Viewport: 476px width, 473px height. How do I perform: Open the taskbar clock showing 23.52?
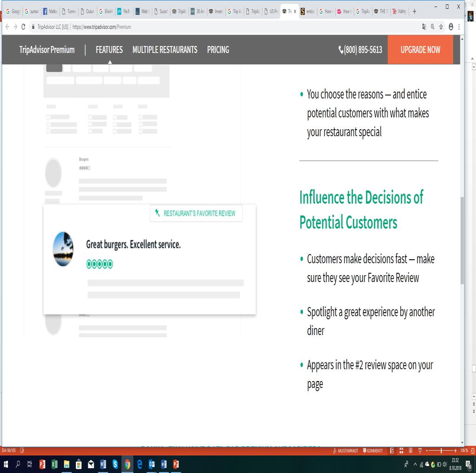[455, 464]
